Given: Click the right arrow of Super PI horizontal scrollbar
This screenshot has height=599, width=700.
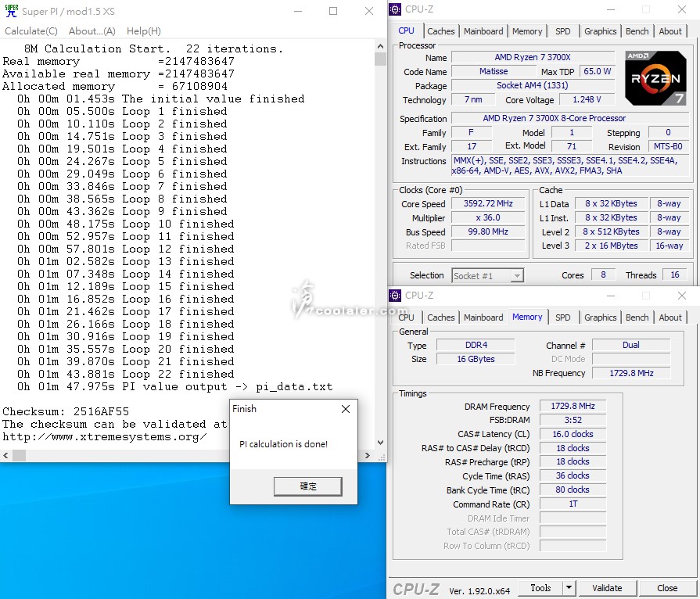Looking at the screenshot, I should pyautogui.click(x=368, y=455).
